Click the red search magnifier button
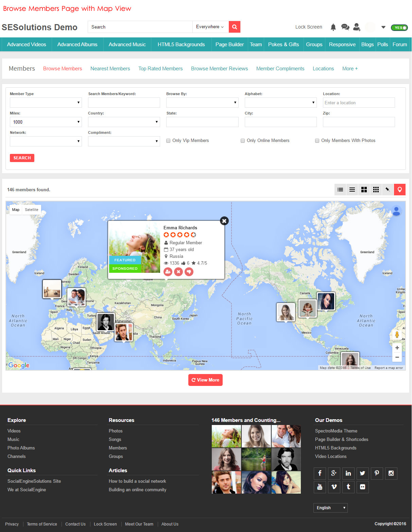 click(234, 27)
